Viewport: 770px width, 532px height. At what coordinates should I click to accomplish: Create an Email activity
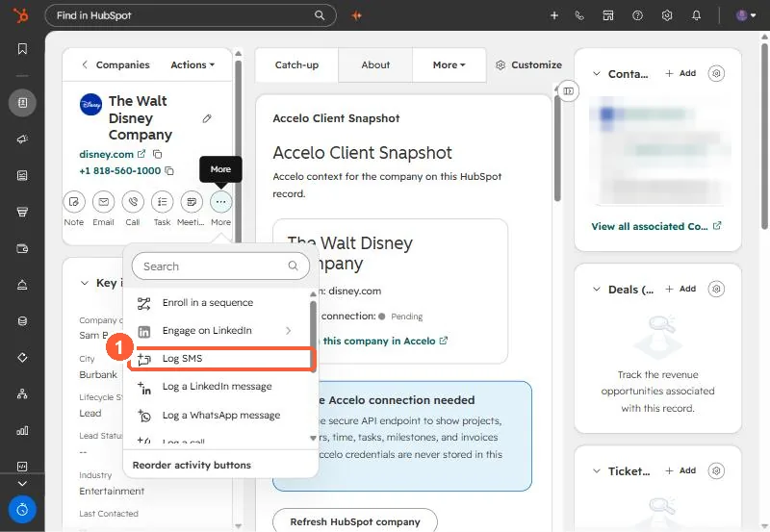point(103,202)
